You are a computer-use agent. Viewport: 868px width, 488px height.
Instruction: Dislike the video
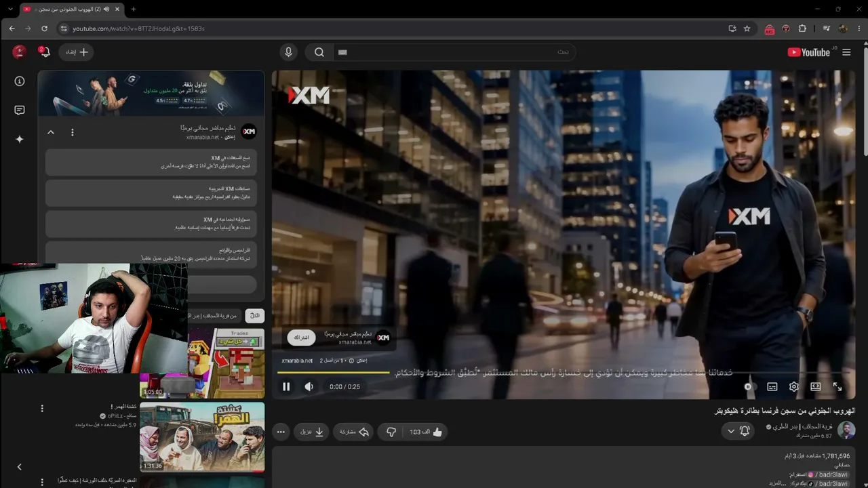click(391, 432)
